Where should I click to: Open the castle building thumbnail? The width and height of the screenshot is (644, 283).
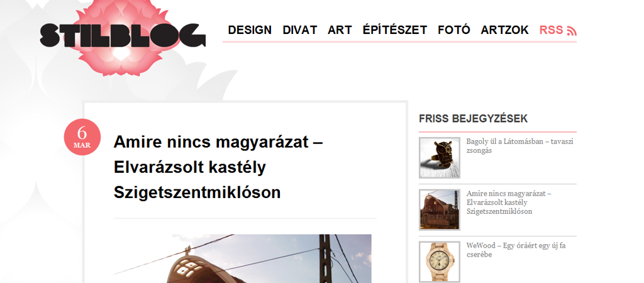[440, 210]
